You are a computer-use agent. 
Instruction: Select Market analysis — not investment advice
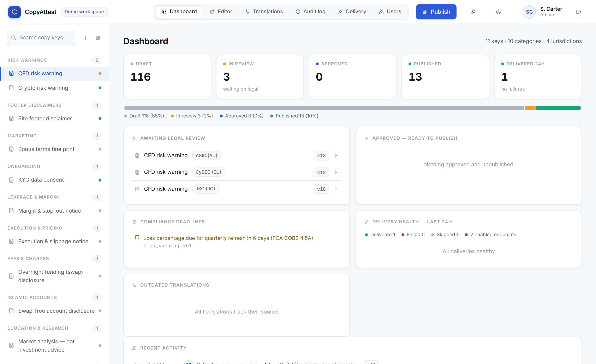pyautogui.click(x=55, y=346)
